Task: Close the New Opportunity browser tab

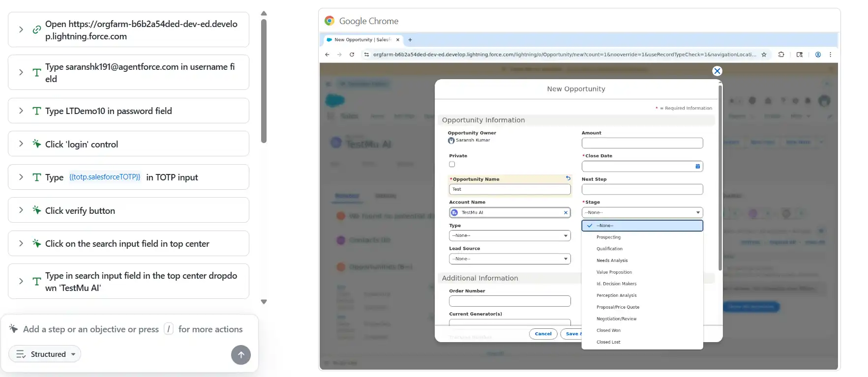Action: click(x=398, y=40)
